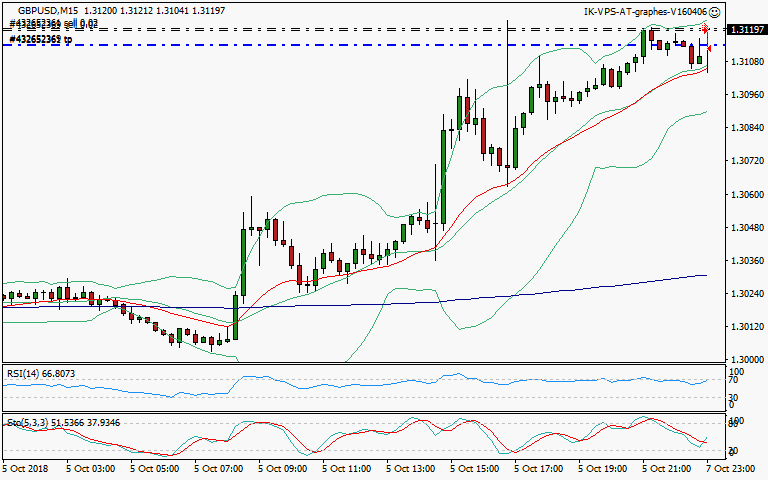This screenshot has height=480, width=768.
Task: Click the 1.30240 level on the price scale
Action: click(743, 294)
